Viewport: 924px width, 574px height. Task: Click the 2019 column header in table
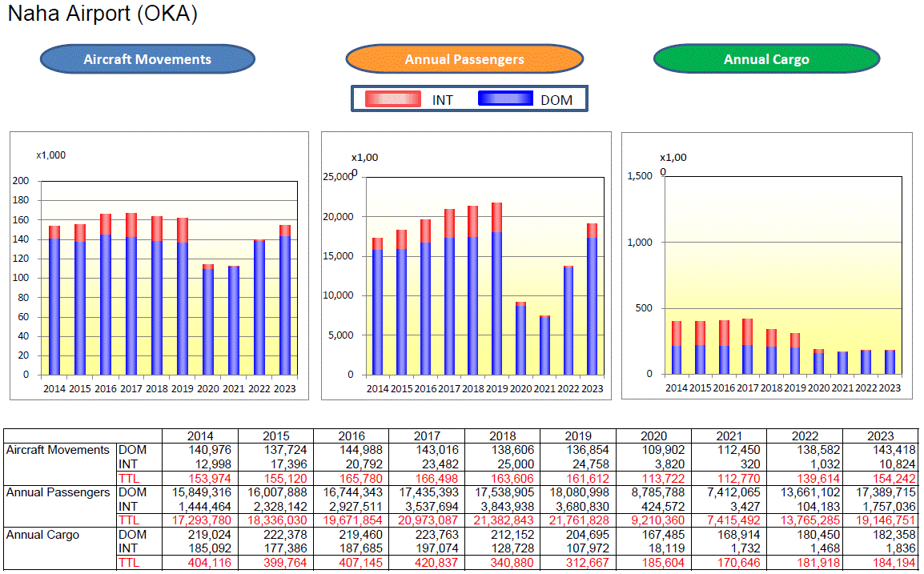(578, 436)
